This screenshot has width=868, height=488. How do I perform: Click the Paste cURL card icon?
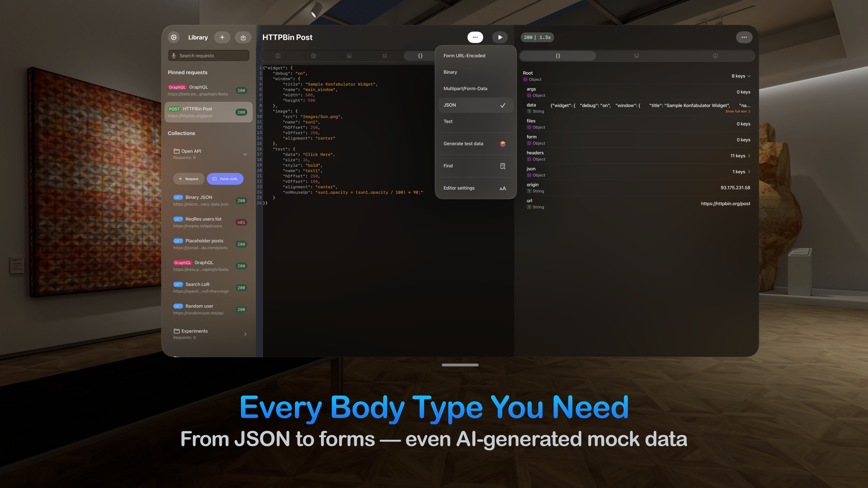[214, 179]
